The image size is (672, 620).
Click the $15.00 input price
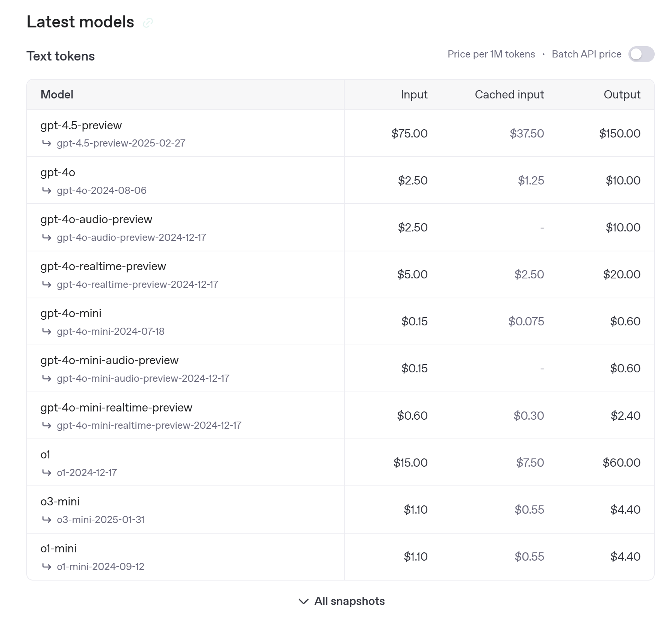[410, 463]
